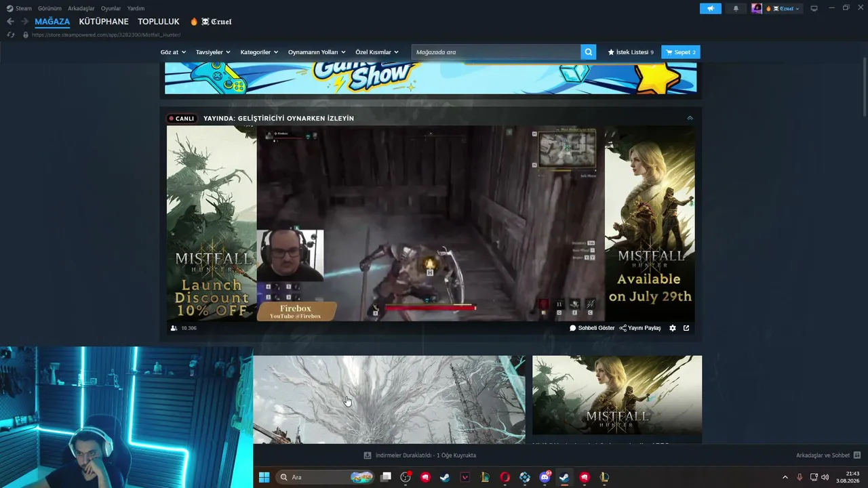The height and width of the screenshot is (488, 868).
Task: Open the Steam menu
Action: point(19,8)
